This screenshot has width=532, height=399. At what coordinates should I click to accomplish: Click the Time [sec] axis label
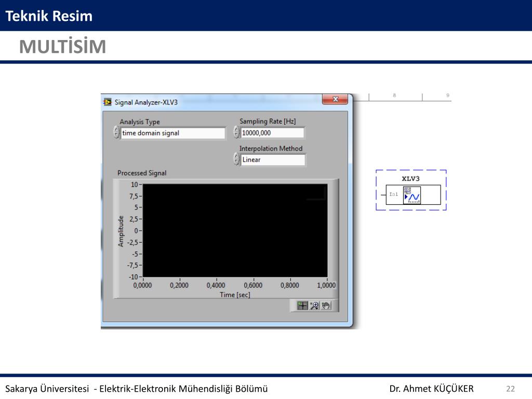(235, 295)
